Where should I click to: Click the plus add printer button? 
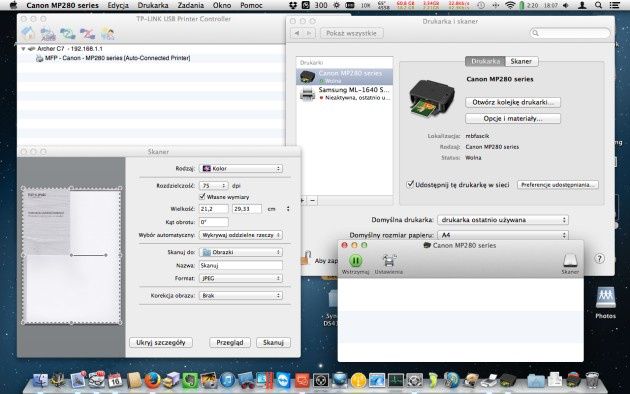[302, 200]
